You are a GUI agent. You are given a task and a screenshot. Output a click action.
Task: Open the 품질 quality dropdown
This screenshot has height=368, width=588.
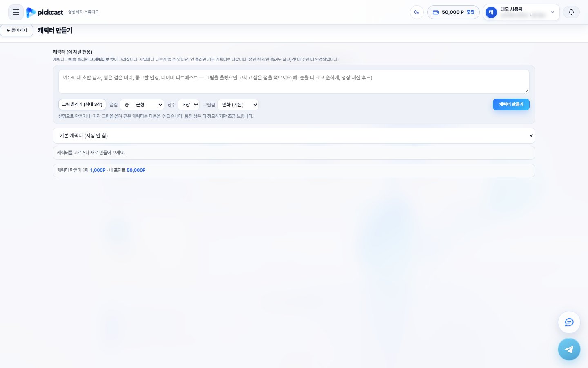click(x=142, y=105)
